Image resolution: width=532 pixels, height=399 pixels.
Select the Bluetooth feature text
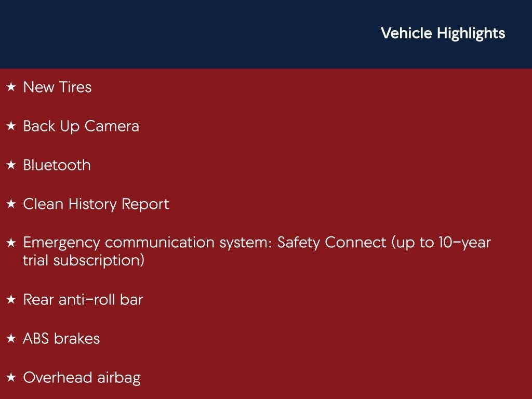pyautogui.click(x=57, y=165)
